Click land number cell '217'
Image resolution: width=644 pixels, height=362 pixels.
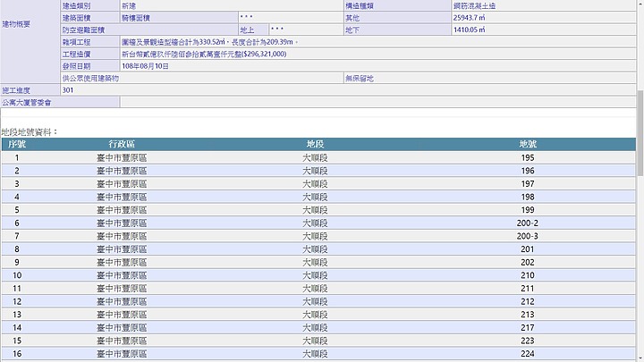(x=528, y=328)
